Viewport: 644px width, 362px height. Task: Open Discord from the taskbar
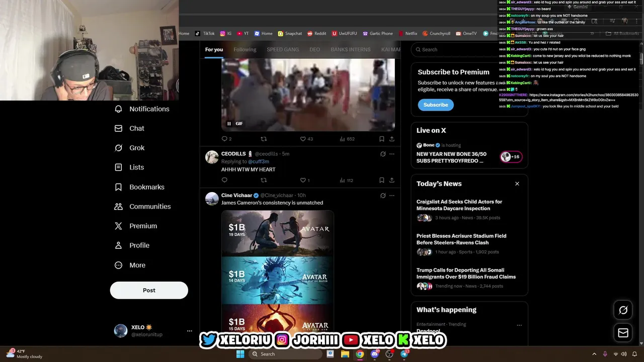pyautogui.click(x=374, y=354)
